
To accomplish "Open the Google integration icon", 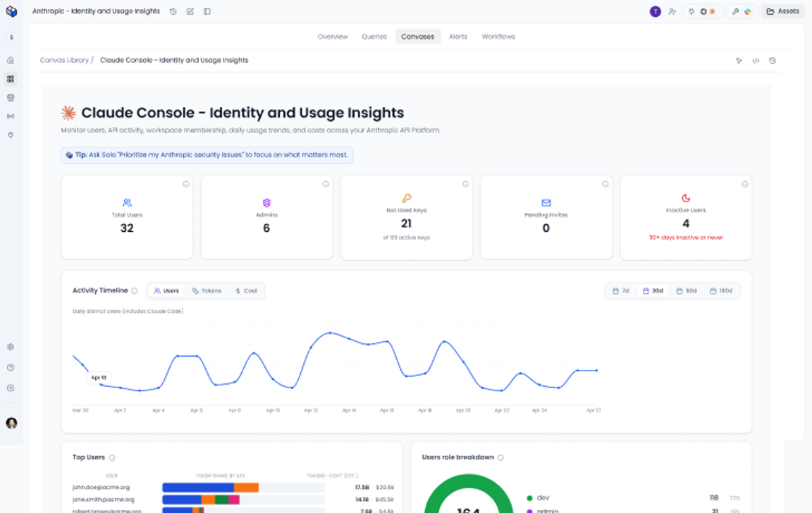I will [749, 11].
